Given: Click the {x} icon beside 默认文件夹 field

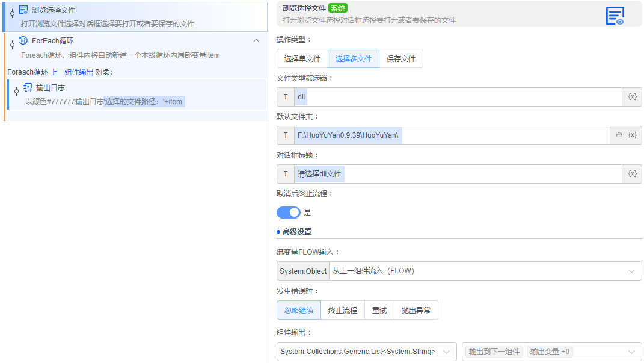Looking at the screenshot, I should point(633,135).
